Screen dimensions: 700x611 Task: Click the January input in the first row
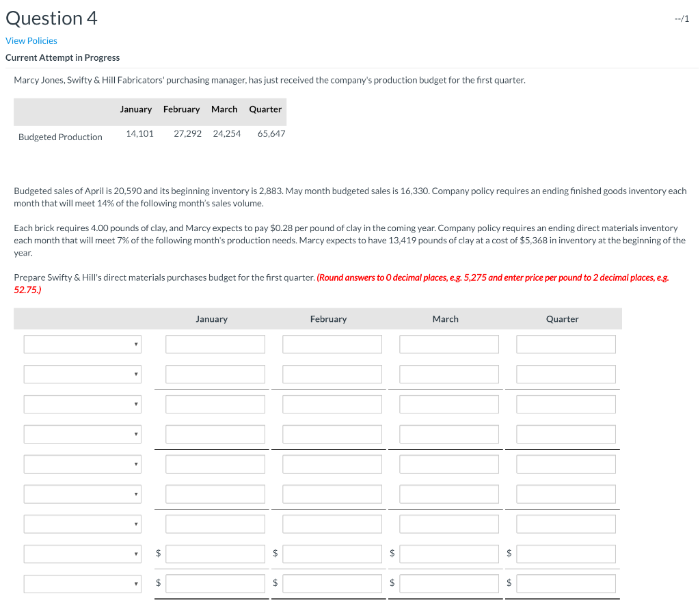click(215, 344)
